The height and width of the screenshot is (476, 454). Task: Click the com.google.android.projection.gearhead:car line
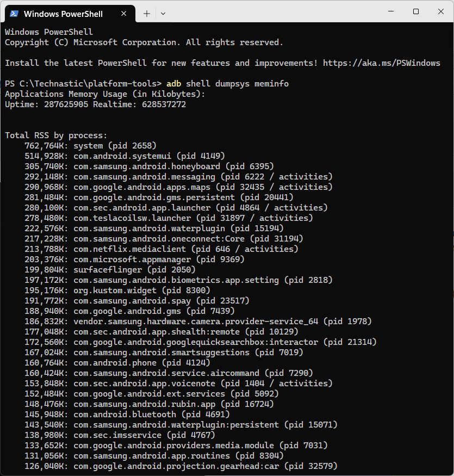[181, 466]
